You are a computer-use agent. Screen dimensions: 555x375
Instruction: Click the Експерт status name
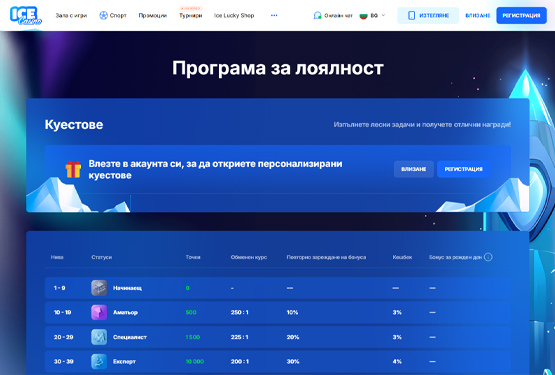pyautogui.click(x=124, y=362)
